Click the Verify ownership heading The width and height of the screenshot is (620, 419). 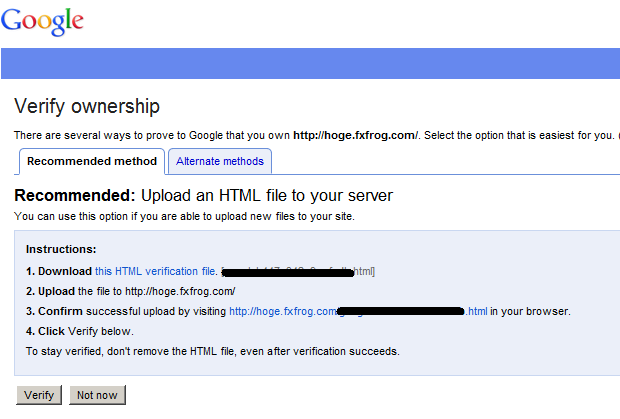tap(87, 106)
